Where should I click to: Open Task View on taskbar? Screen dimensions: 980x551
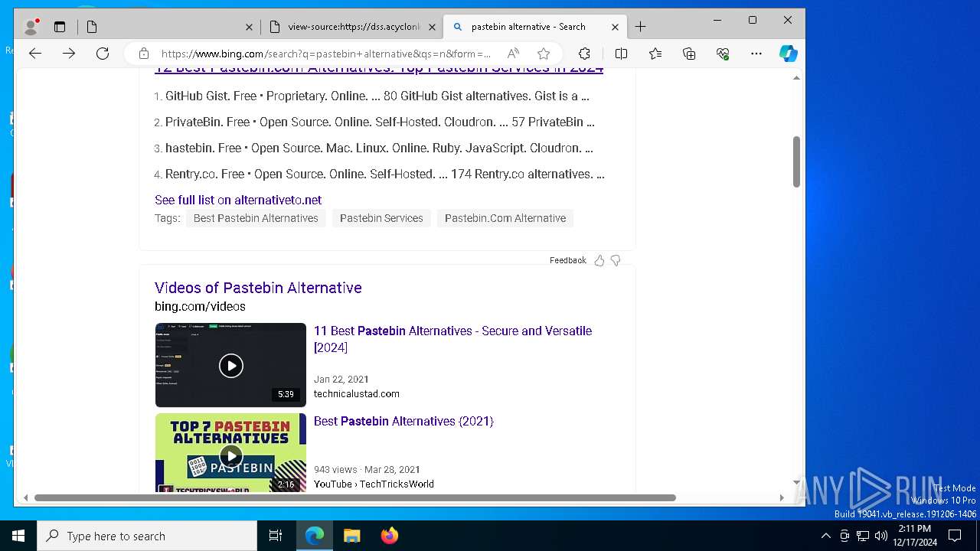276,536
